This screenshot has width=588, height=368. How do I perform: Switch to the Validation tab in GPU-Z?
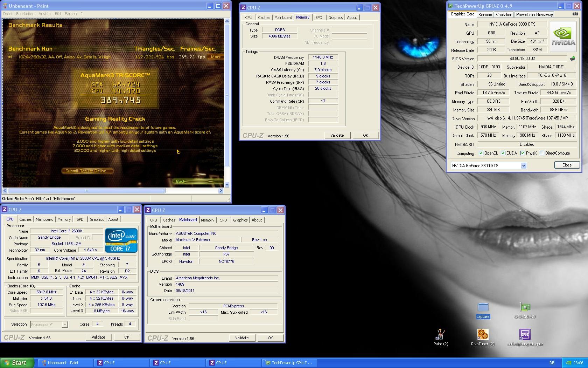tap(504, 14)
